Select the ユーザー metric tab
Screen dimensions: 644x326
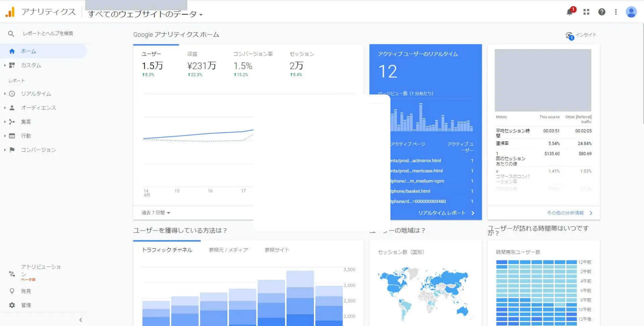[x=156, y=64]
